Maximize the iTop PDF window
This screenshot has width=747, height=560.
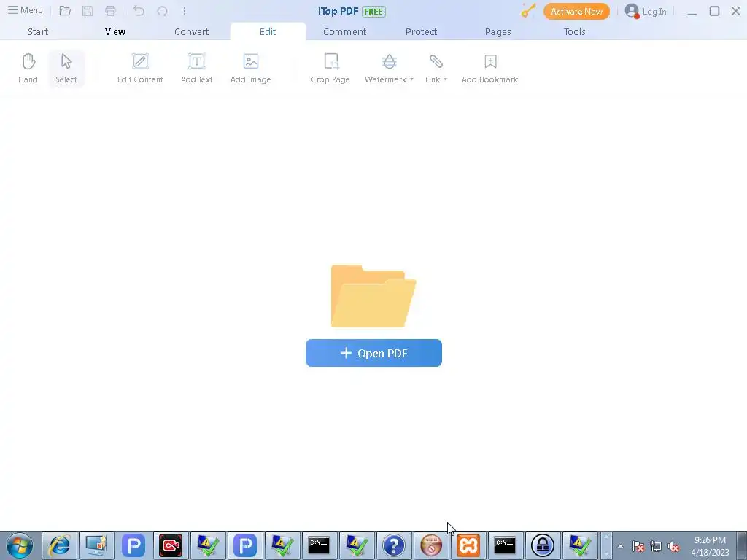pos(714,11)
